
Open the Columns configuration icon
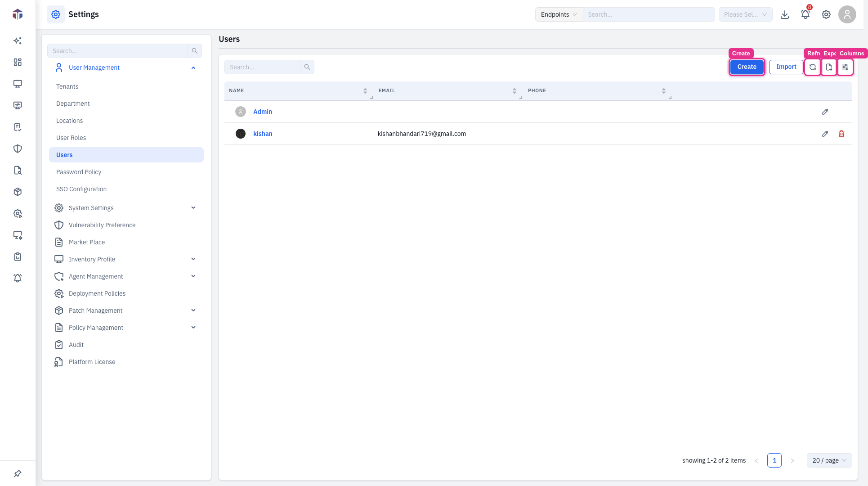[845, 67]
